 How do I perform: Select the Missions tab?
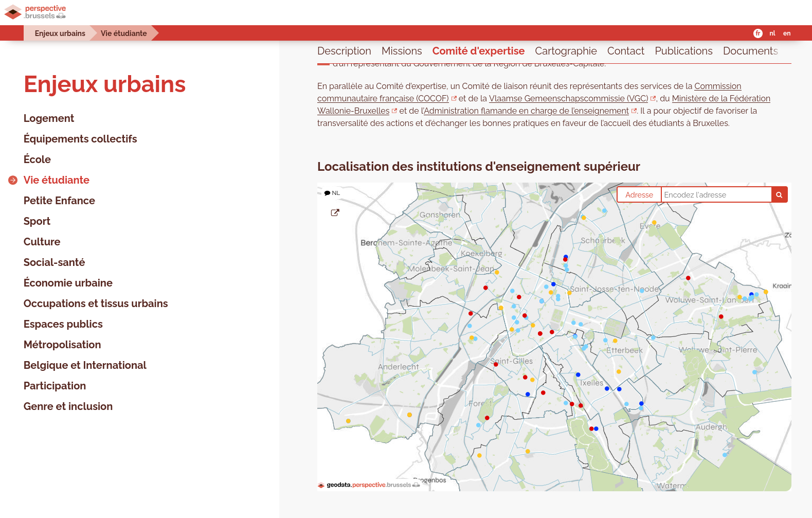point(401,51)
